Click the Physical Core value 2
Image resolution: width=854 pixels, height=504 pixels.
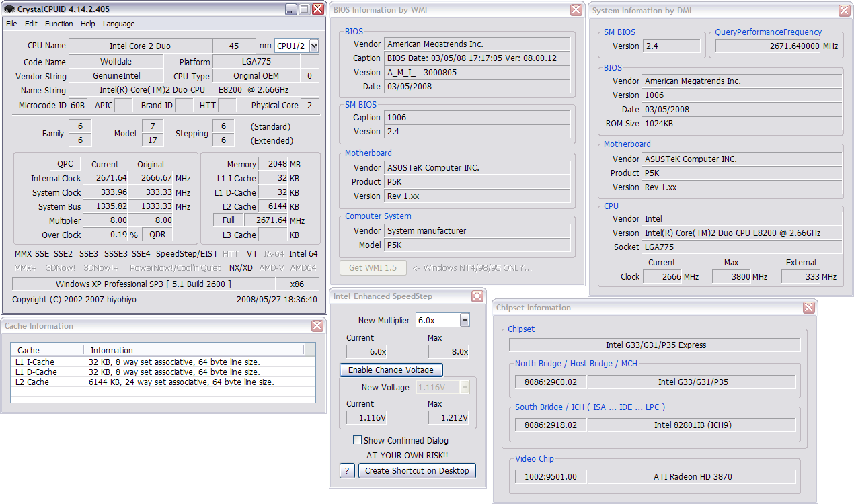pyautogui.click(x=310, y=106)
